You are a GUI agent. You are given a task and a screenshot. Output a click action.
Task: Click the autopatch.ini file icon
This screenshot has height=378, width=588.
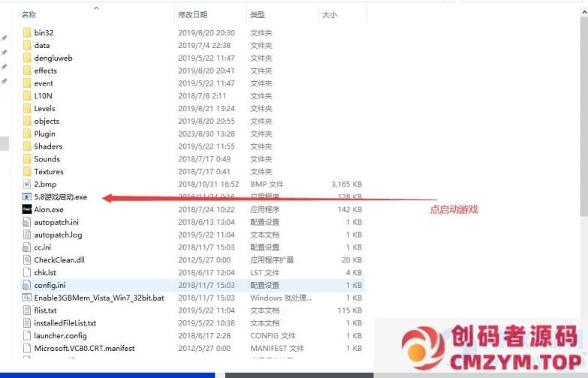(27, 222)
